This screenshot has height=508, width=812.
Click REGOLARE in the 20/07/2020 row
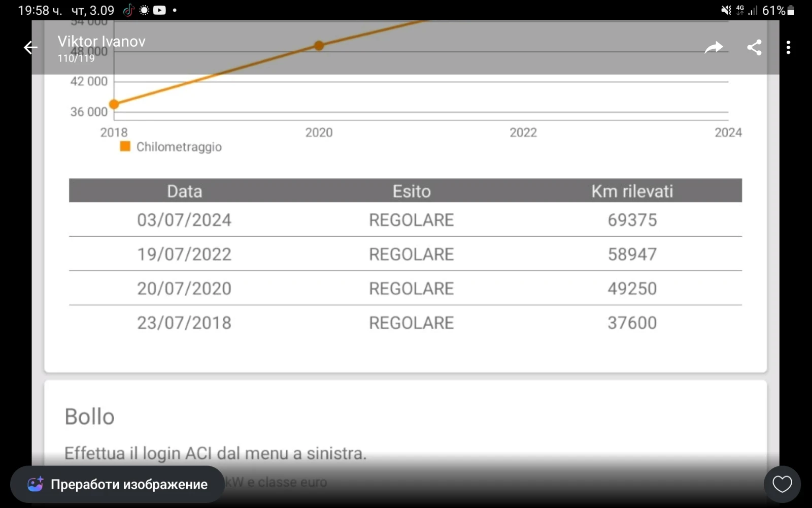412,289
